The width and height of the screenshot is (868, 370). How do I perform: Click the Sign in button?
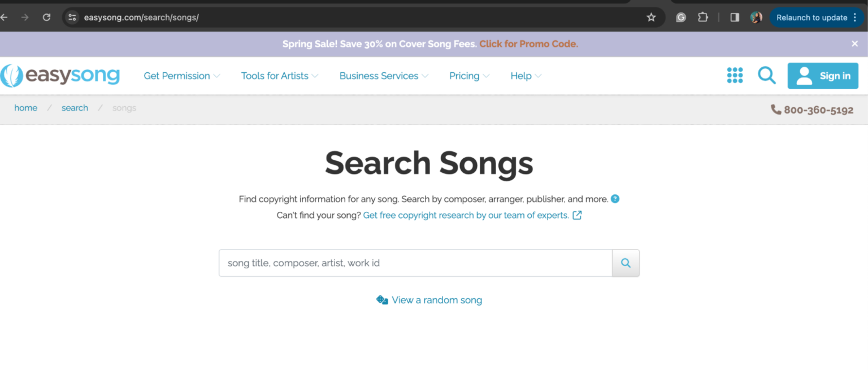[823, 75]
